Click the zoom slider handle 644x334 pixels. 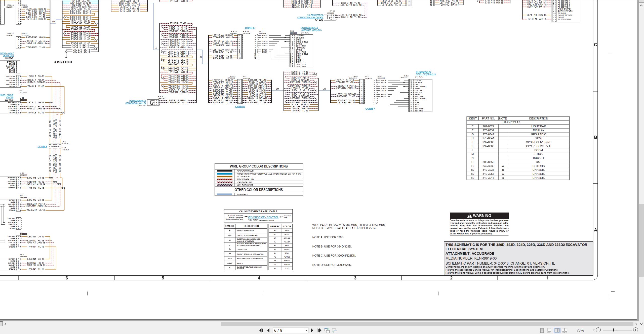[x=614, y=330]
